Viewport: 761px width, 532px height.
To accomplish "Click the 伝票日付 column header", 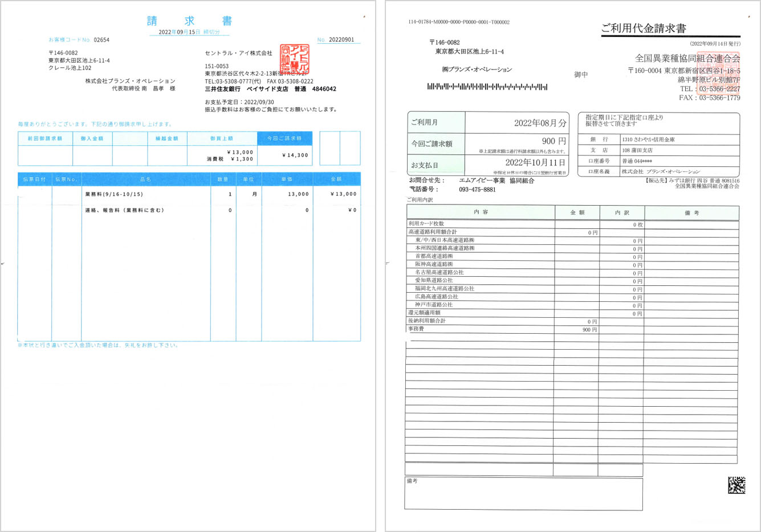I will tap(35, 179).
